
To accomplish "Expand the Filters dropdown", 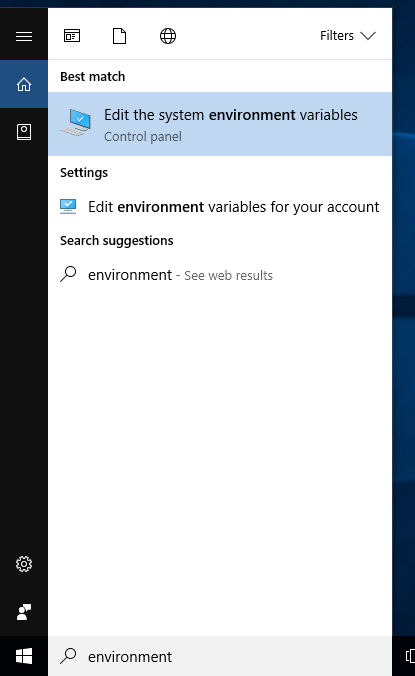I will (348, 35).
